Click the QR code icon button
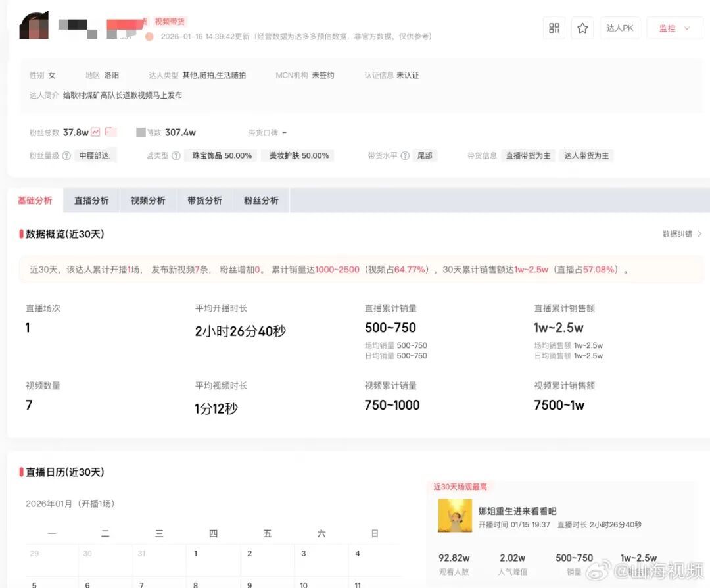Screen dimensions: 710x588 pyautogui.click(x=554, y=28)
